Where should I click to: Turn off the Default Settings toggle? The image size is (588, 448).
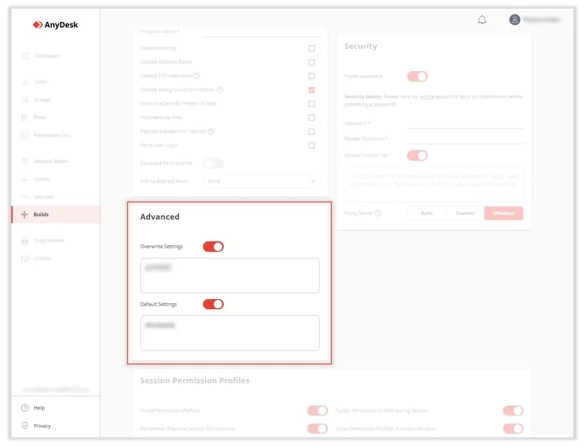pyautogui.click(x=213, y=304)
